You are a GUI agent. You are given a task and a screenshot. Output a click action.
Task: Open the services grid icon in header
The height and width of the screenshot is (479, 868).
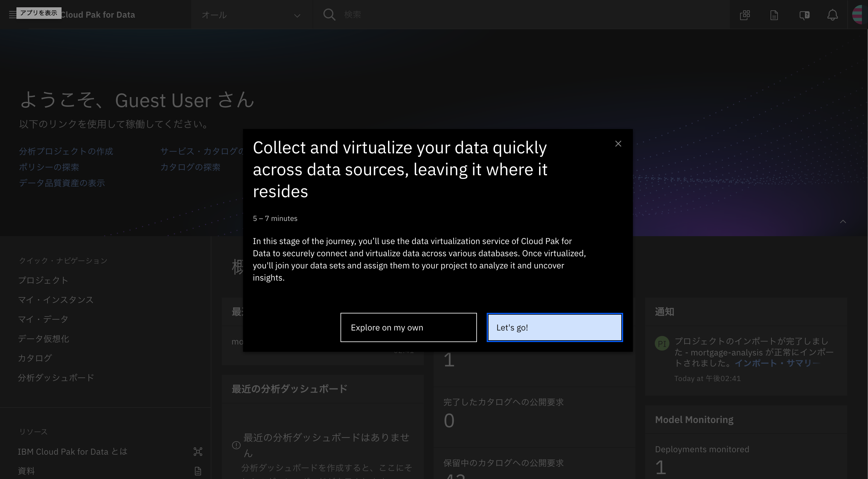[x=745, y=15]
